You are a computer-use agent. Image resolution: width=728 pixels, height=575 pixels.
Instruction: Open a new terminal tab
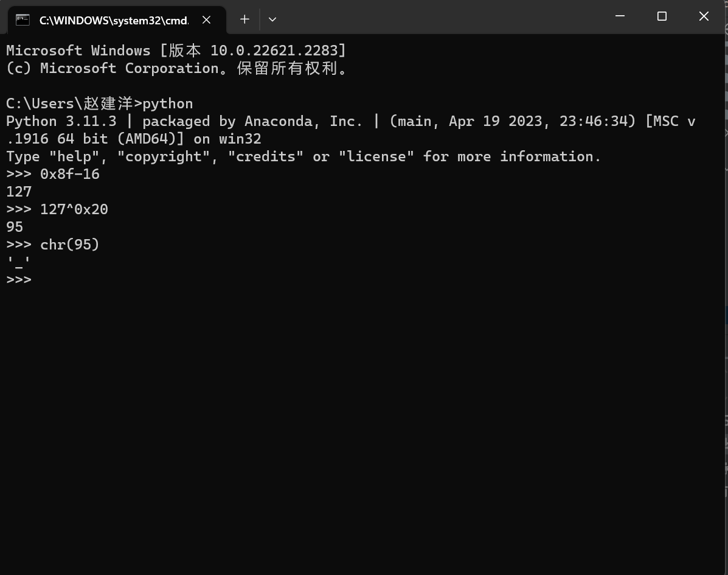point(244,19)
